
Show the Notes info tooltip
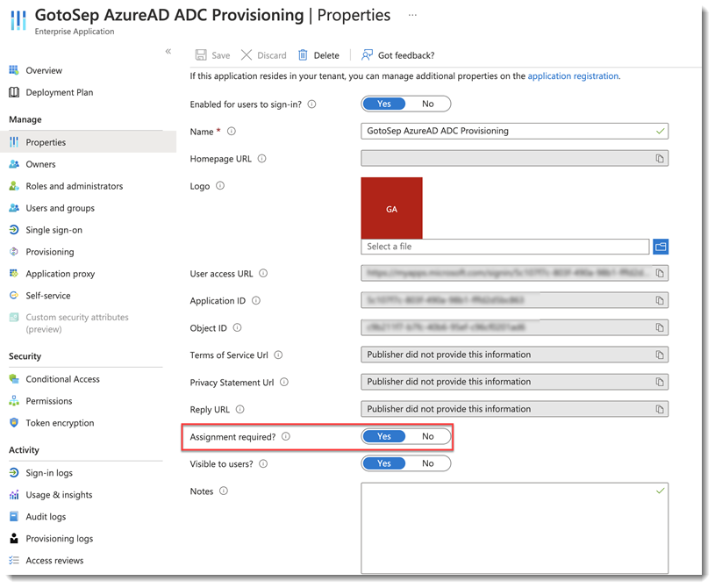coord(224,491)
